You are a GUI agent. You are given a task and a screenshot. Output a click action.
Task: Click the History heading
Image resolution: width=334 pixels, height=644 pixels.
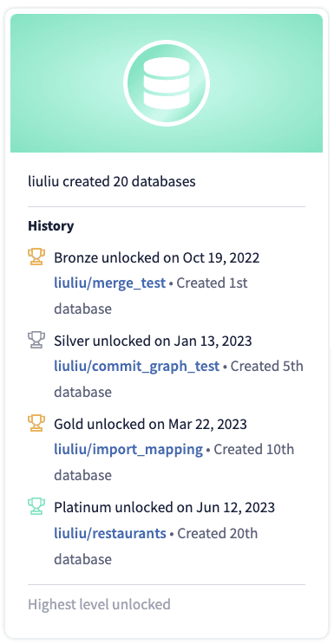click(x=51, y=225)
